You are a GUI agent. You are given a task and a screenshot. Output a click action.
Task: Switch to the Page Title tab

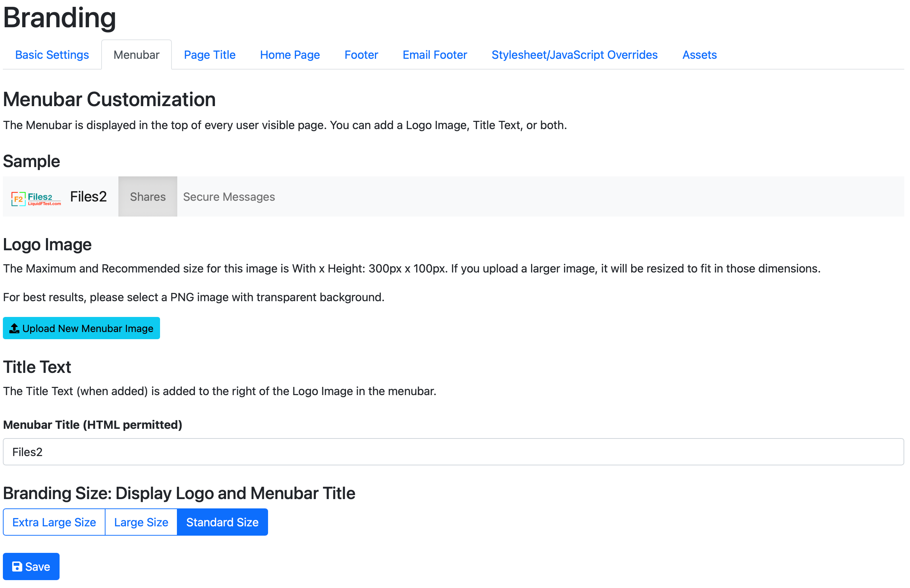point(209,54)
